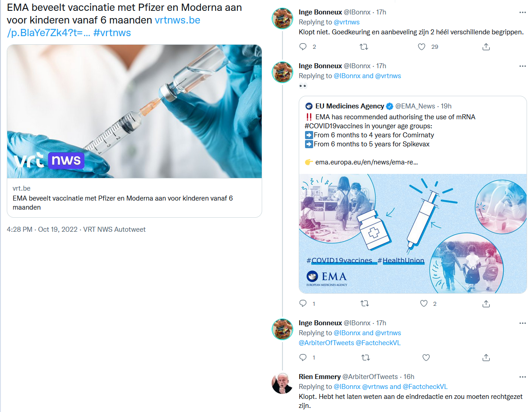Viewport: 532px width, 412px height.
Task: Share the tweet quoting EU Medicines Agency
Action: (486, 304)
